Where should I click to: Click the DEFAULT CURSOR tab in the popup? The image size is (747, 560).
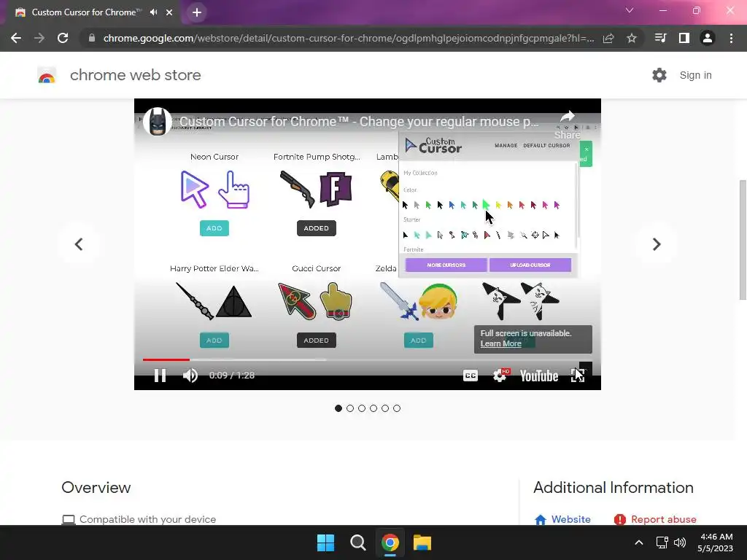click(546, 146)
